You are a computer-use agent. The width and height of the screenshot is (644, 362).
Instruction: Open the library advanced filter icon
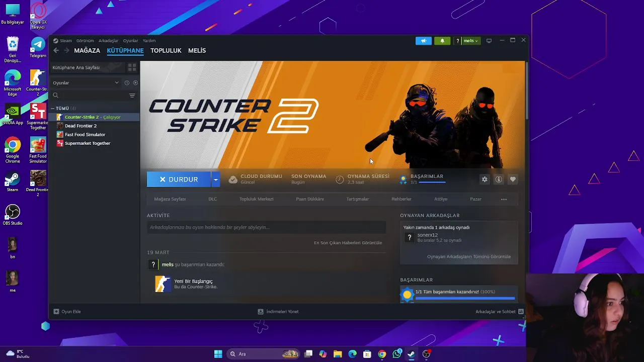click(132, 96)
